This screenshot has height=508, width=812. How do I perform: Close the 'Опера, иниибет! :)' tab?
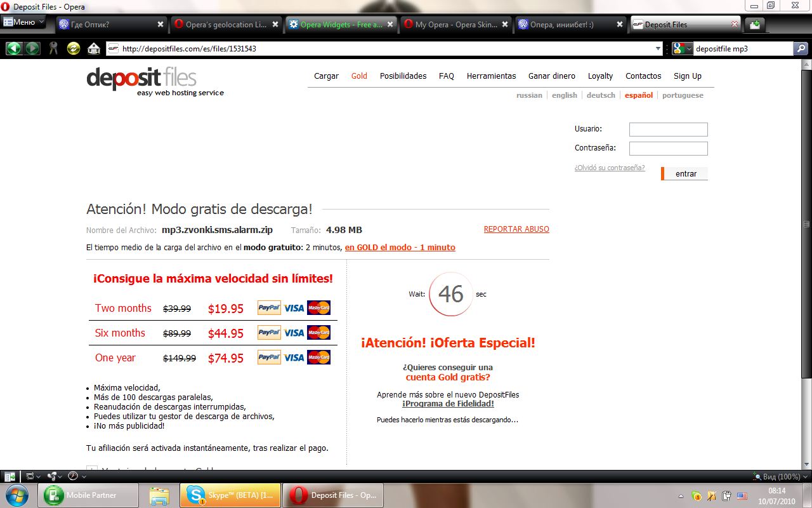[620, 25]
